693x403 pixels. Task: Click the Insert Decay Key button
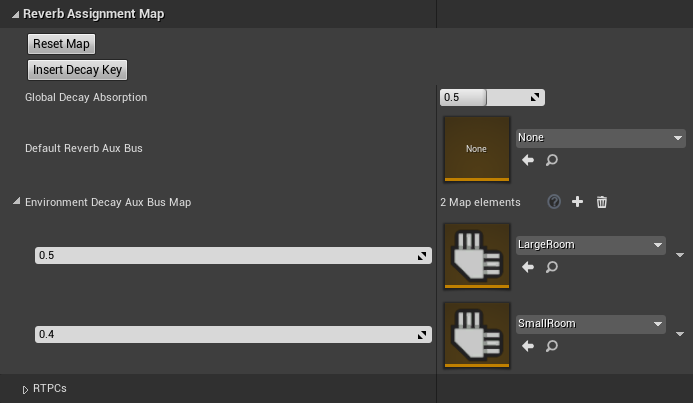[77, 70]
